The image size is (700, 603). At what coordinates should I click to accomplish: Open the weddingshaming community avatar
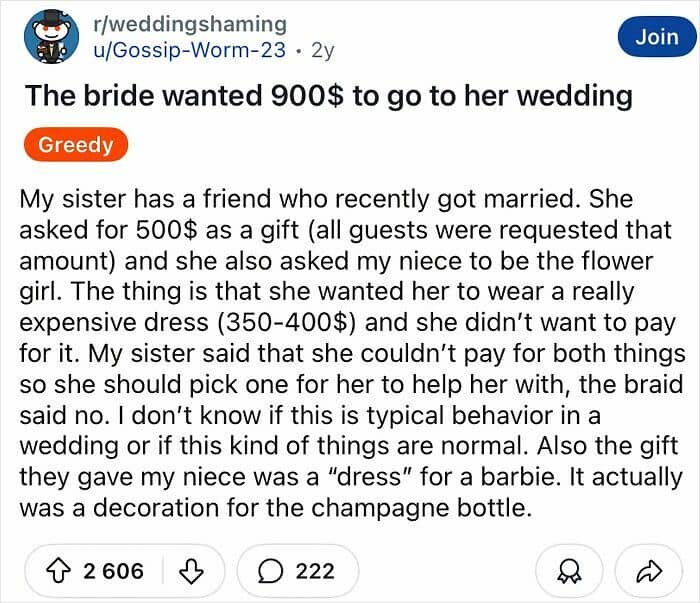51,37
